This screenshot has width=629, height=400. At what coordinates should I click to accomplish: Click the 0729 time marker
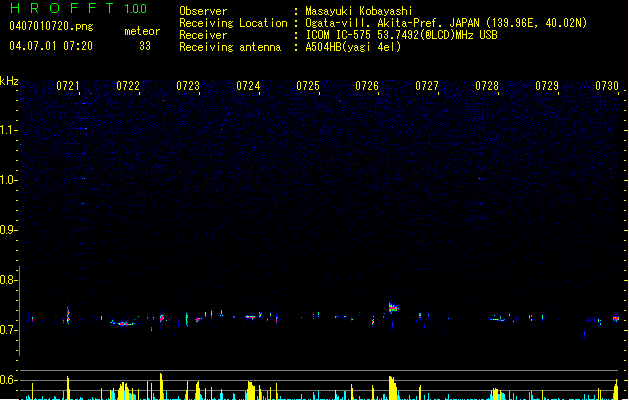tap(547, 85)
